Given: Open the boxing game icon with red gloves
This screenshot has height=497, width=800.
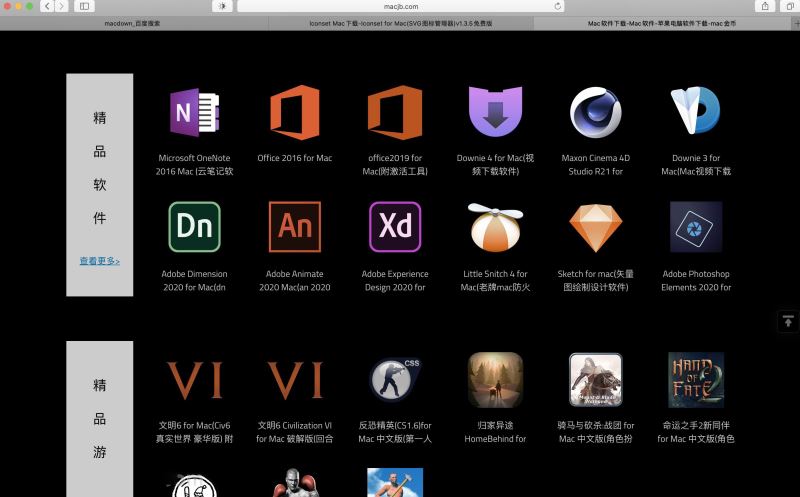Looking at the screenshot, I should point(295,483).
